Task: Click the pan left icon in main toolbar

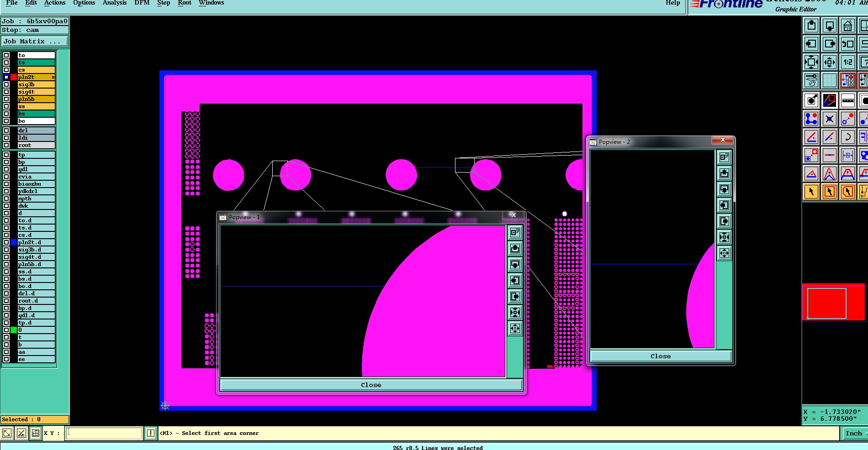Action: [811, 44]
